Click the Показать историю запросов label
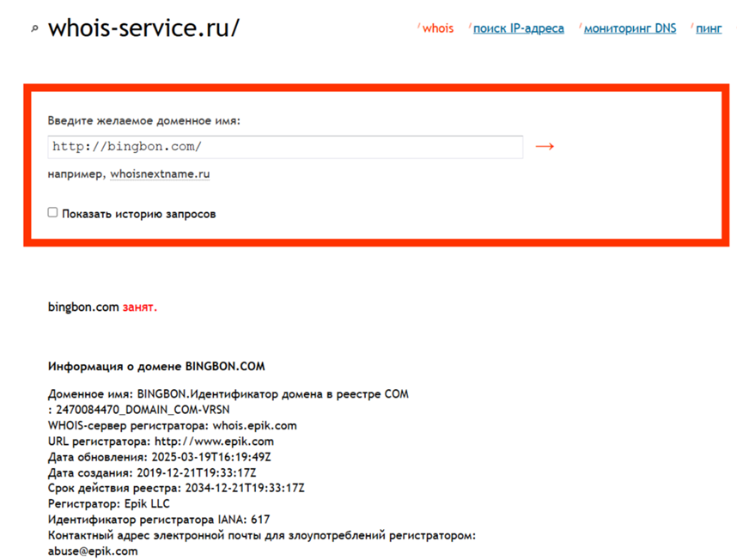737x560 pixels. click(x=138, y=214)
